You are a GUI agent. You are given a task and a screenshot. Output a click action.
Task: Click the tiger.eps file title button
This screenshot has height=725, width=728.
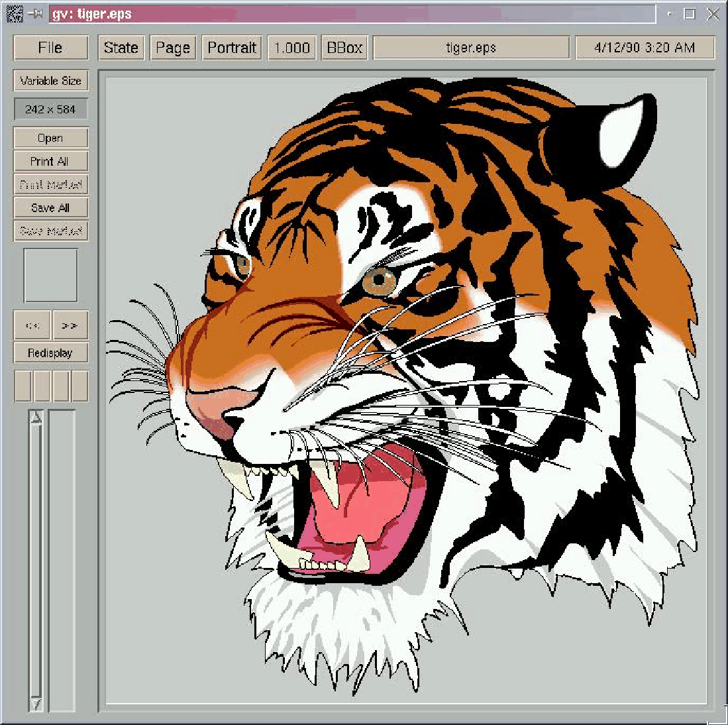(x=471, y=47)
